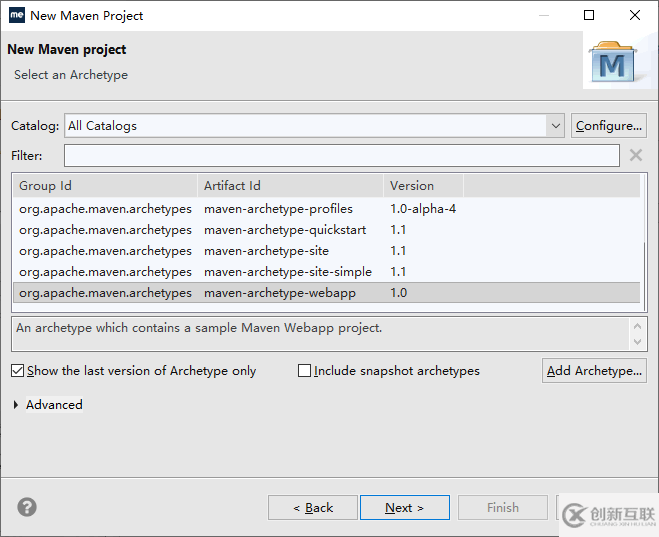Click the help question mark icon
The image size is (659, 537).
[27, 507]
